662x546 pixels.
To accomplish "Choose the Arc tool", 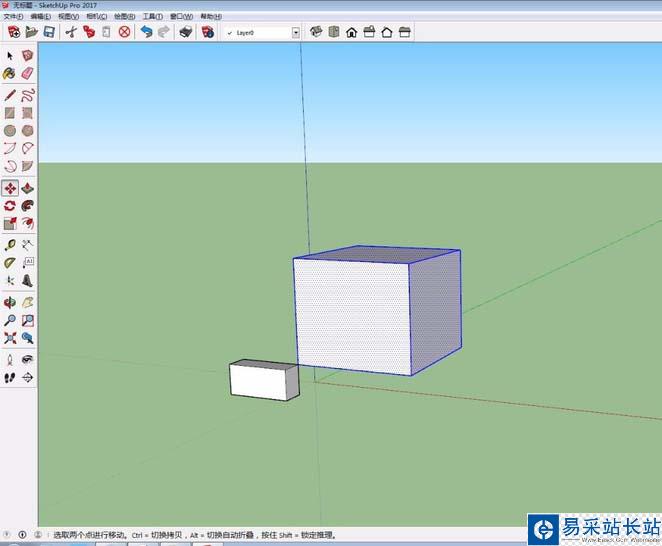I will pos(10,148).
